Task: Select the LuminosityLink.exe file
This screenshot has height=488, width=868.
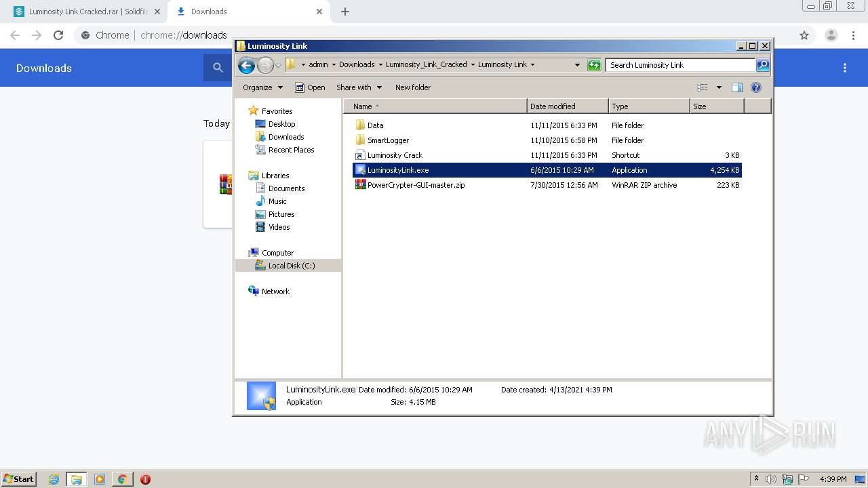Action: click(x=547, y=170)
